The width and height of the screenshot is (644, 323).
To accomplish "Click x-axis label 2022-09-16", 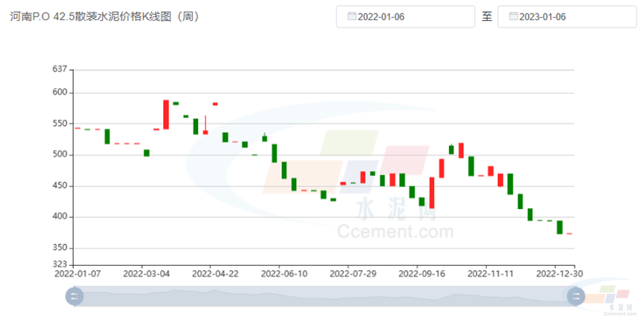I will [x=422, y=274].
